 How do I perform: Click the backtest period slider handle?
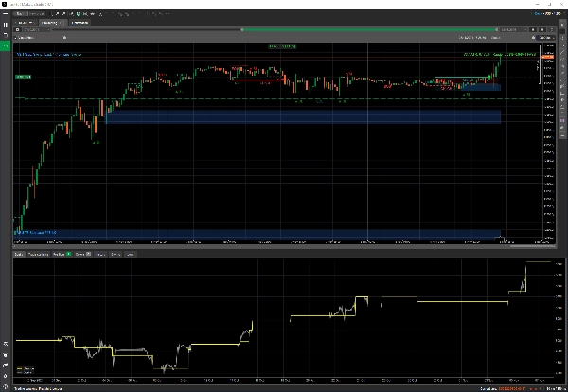(x=242, y=29)
